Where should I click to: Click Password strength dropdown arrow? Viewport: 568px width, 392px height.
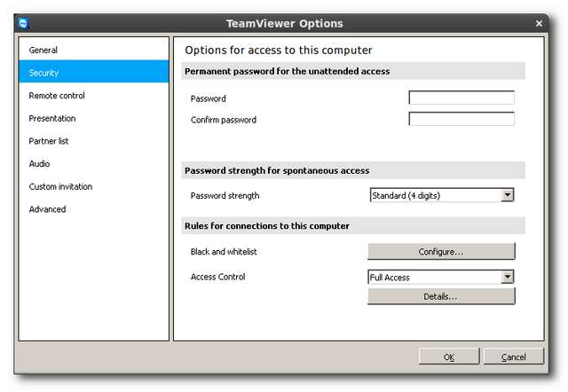(x=508, y=195)
